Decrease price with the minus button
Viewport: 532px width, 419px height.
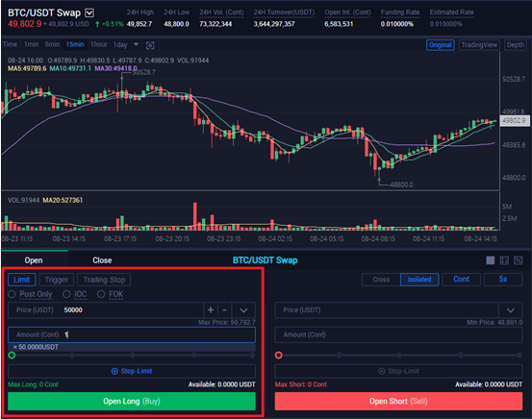click(x=224, y=309)
